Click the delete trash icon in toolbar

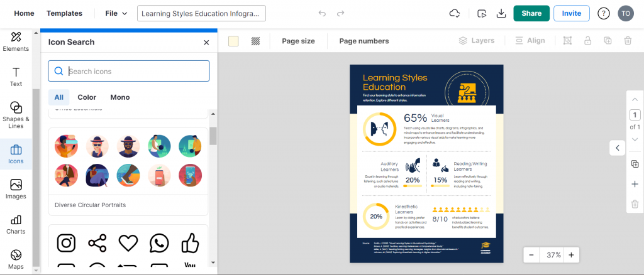[628, 41]
